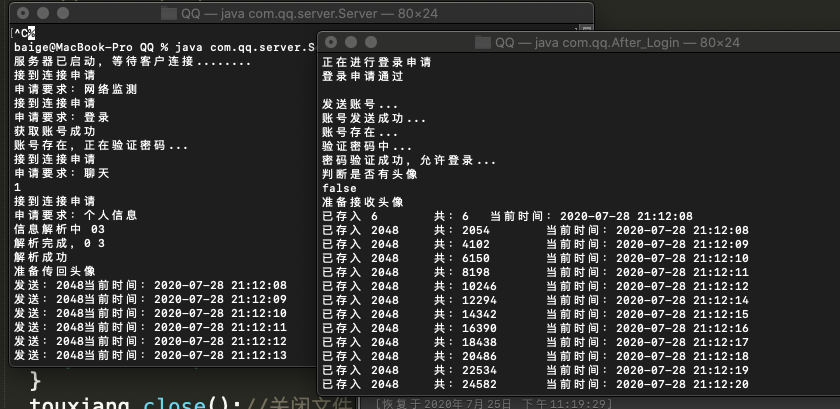Click the '密码验证成功，允许登录...' line

409,160
